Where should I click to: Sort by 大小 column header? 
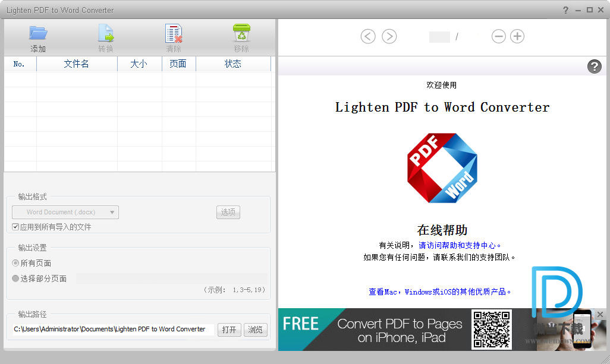point(139,64)
